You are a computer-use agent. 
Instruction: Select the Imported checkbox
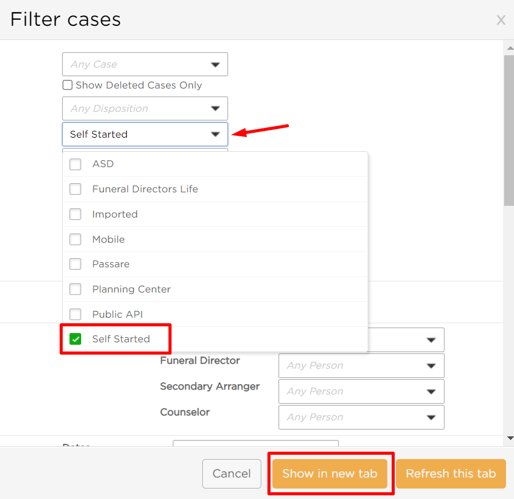click(x=75, y=214)
